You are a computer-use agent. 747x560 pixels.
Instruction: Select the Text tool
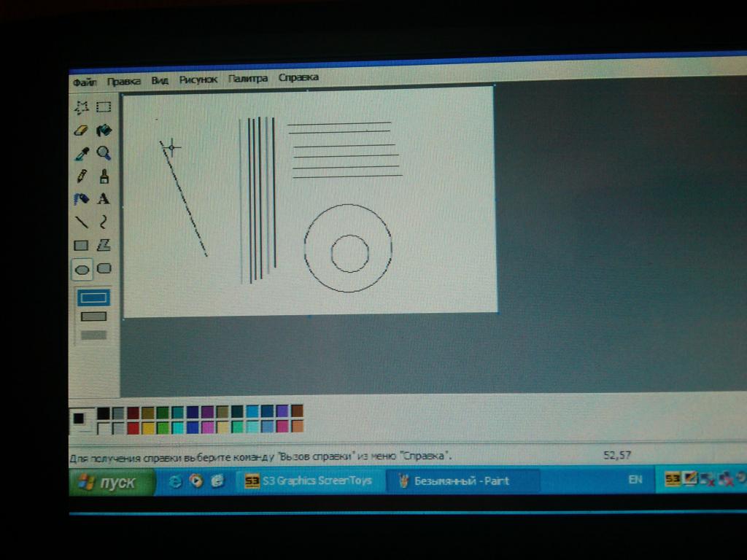104,198
